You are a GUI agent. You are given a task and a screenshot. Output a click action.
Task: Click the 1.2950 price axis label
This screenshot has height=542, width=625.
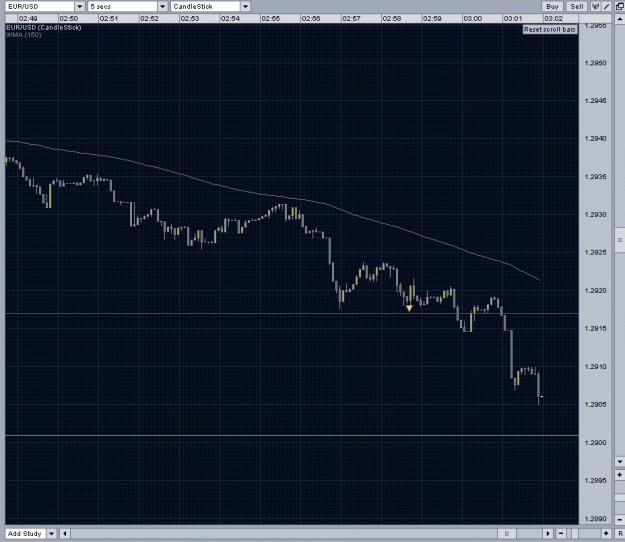[596, 63]
